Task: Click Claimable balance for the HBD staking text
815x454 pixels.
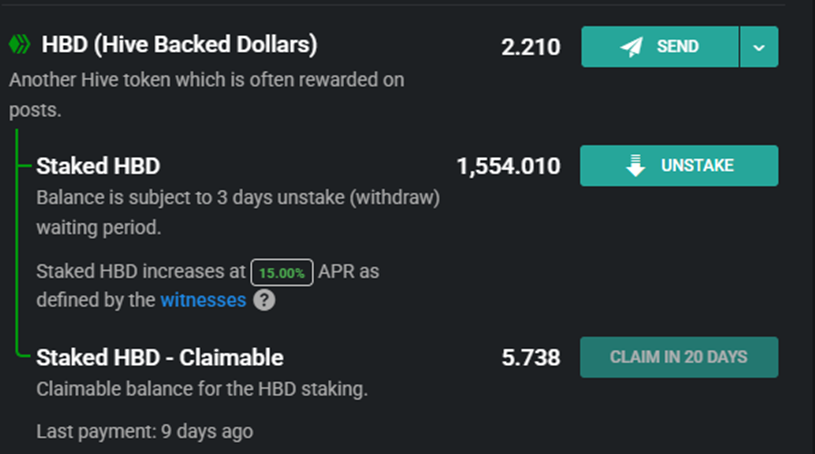Action: pyautogui.click(x=202, y=389)
